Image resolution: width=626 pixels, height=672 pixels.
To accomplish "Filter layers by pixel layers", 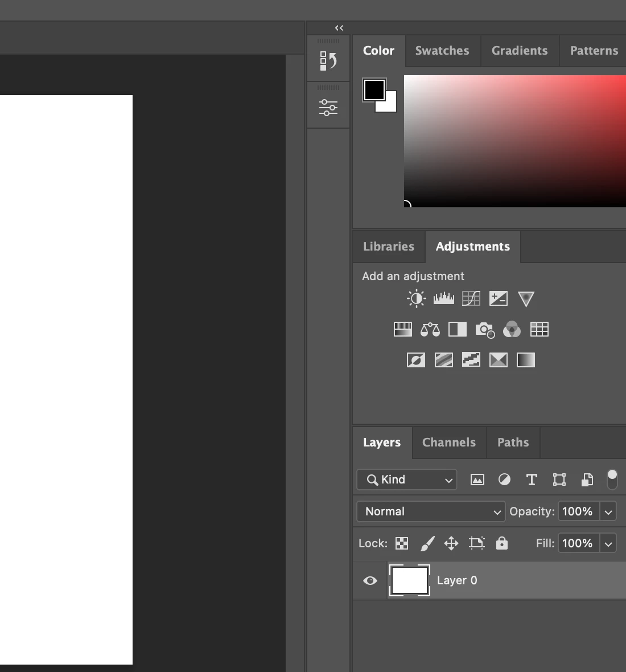I will [x=477, y=480].
